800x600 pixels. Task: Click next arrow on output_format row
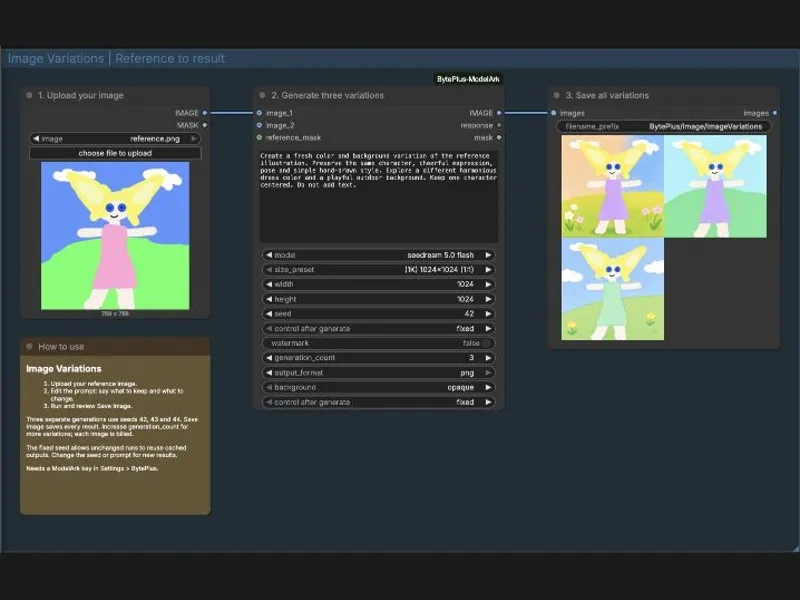click(488, 372)
